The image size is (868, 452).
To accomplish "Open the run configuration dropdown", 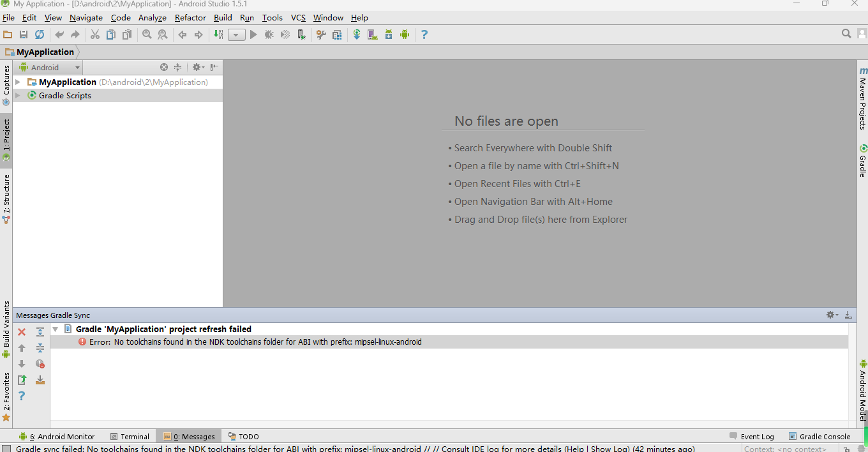I will tap(237, 34).
